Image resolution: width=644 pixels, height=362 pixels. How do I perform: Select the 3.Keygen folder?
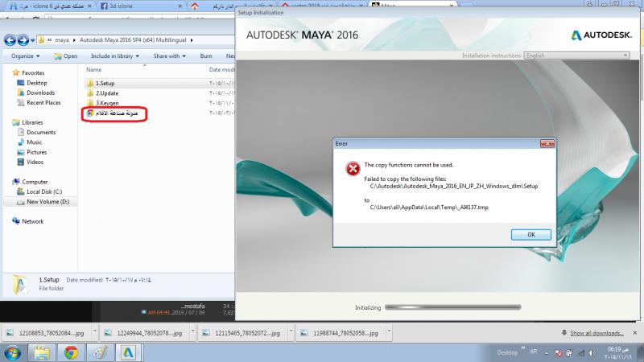tap(107, 103)
